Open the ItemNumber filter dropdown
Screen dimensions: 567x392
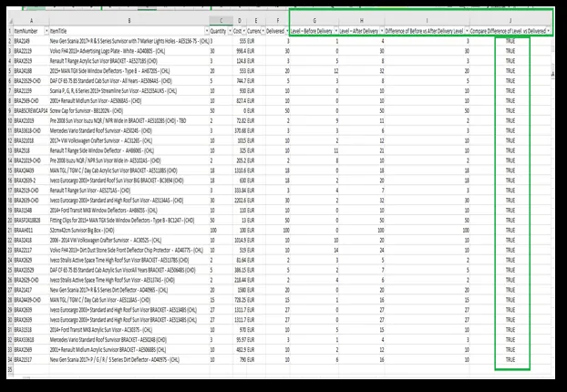46,31
